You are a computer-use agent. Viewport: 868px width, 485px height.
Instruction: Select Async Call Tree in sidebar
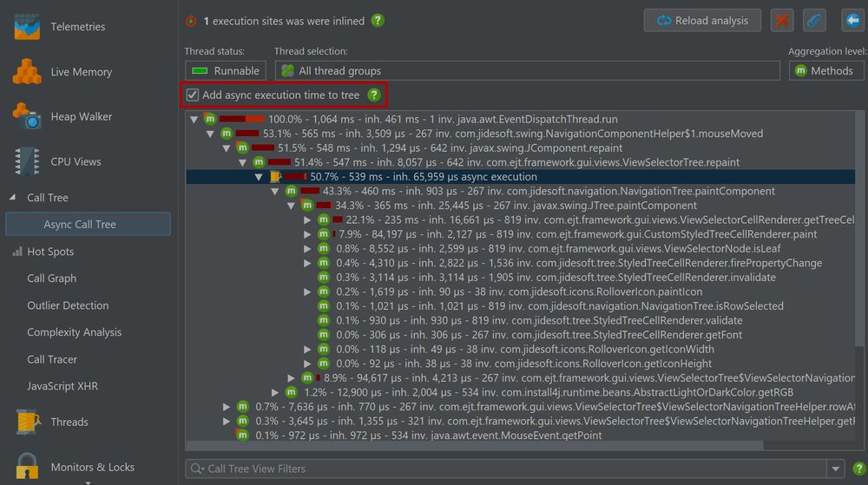pyautogui.click(x=88, y=224)
